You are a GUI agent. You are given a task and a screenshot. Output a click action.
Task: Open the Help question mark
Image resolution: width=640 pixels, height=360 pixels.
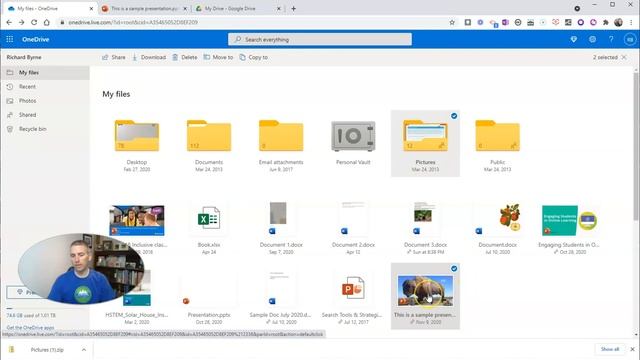point(611,39)
